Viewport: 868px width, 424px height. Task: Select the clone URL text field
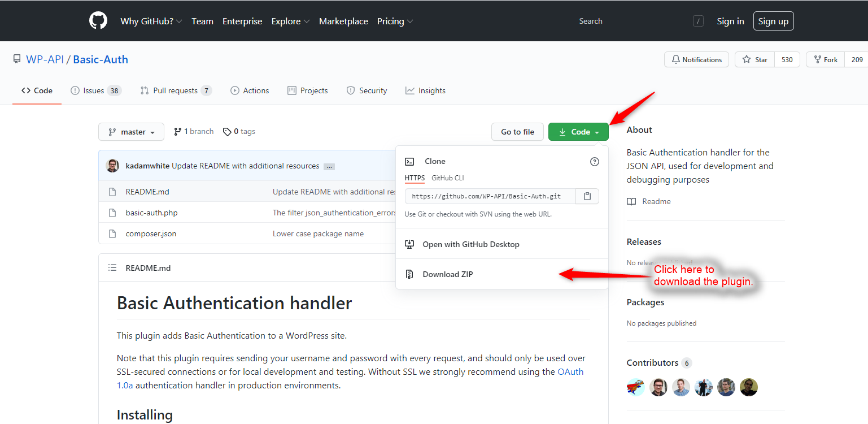point(490,196)
